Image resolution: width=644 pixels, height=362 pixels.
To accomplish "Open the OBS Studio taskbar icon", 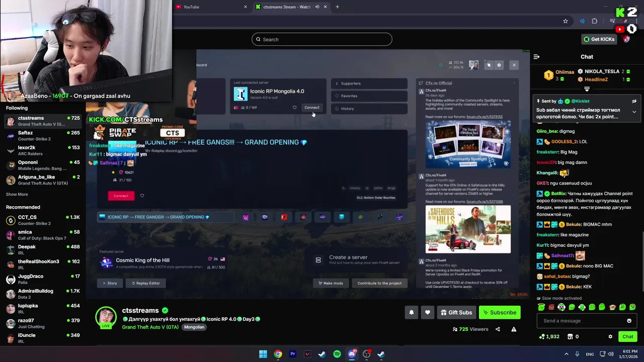I will (x=366, y=354).
